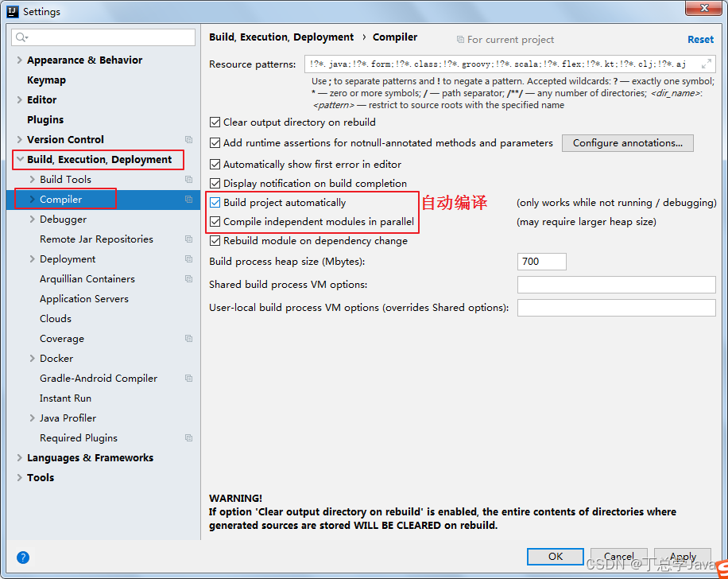Screen dimensions: 728x579
Task: Click the project-level icon beside Remote Jar Repositories
Action: coord(188,239)
